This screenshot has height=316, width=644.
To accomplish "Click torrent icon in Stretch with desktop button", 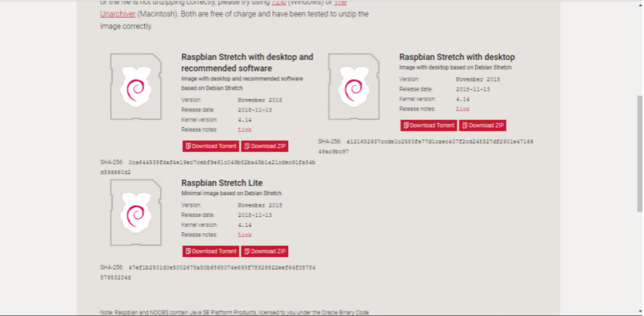I will [x=406, y=125].
